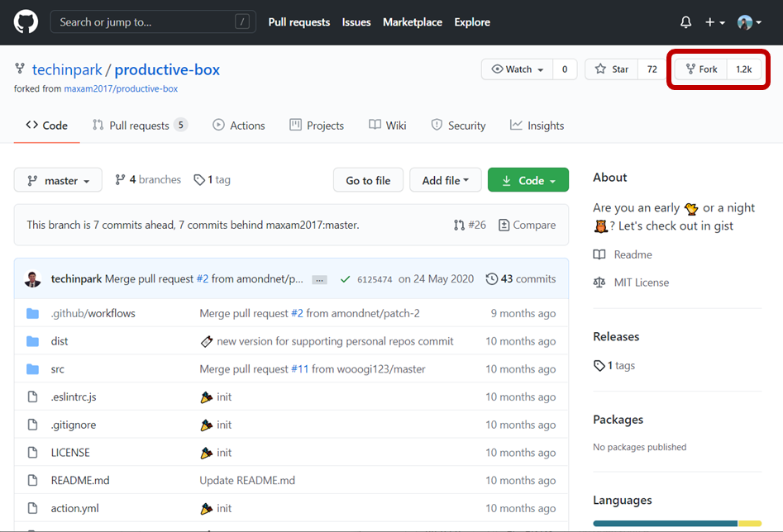Switch to the Wiki tab
This screenshot has height=532, width=783.
coord(388,126)
